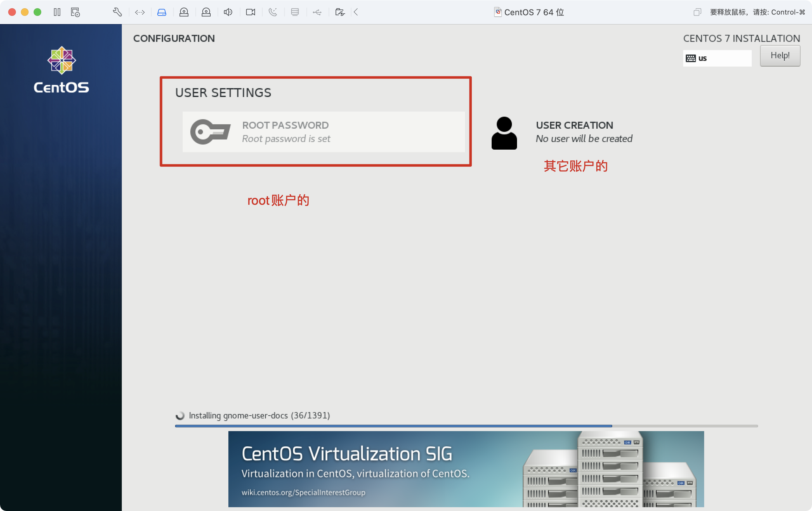Click the root password key icon

210,132
